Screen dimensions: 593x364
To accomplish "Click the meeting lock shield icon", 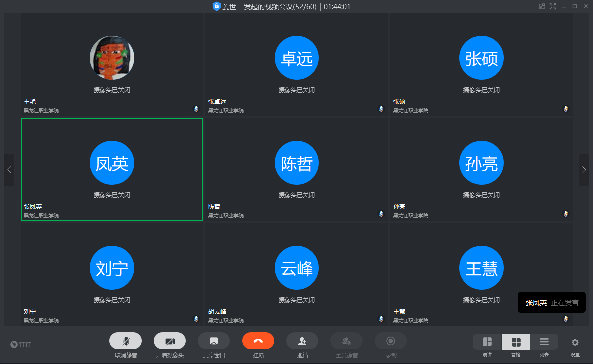I will coord(217,6).
